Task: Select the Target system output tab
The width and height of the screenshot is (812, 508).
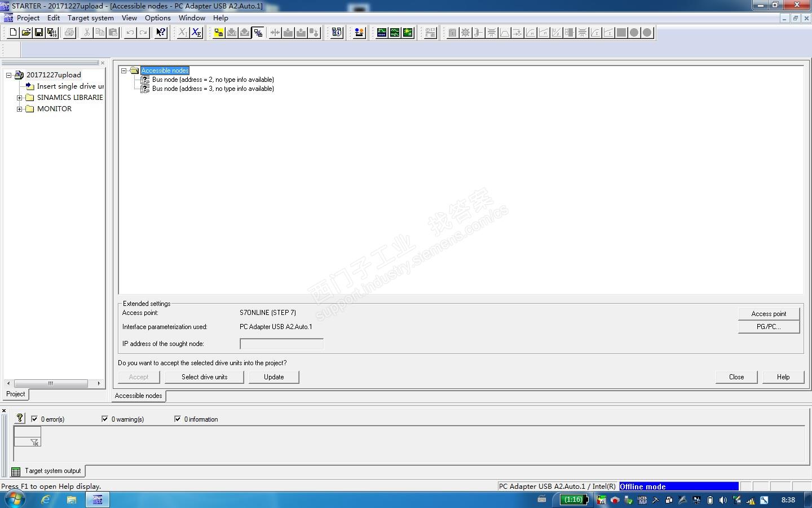Action: pyautogui.click(x=47, y=471)
